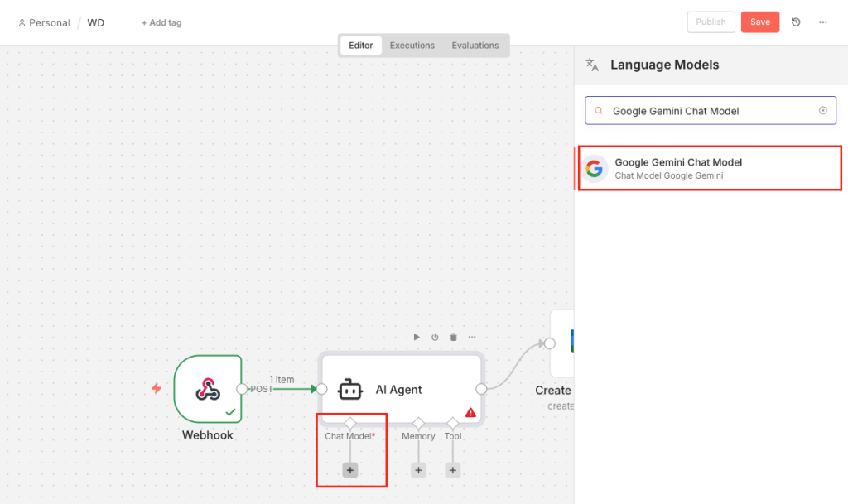848x504 pixels.
Task: Select the Editor tab
Action: (x=361, y=46)
